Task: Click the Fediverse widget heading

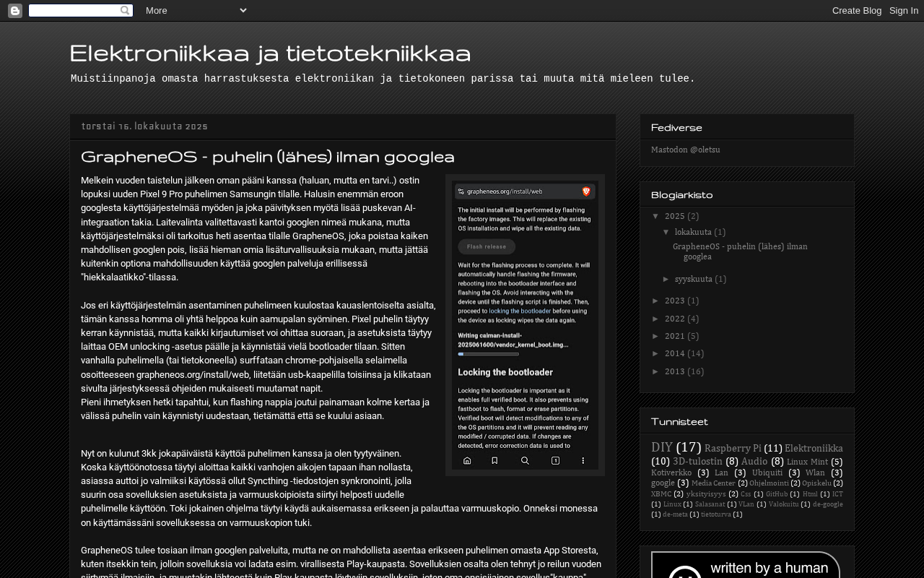Action: pos(676,128)
